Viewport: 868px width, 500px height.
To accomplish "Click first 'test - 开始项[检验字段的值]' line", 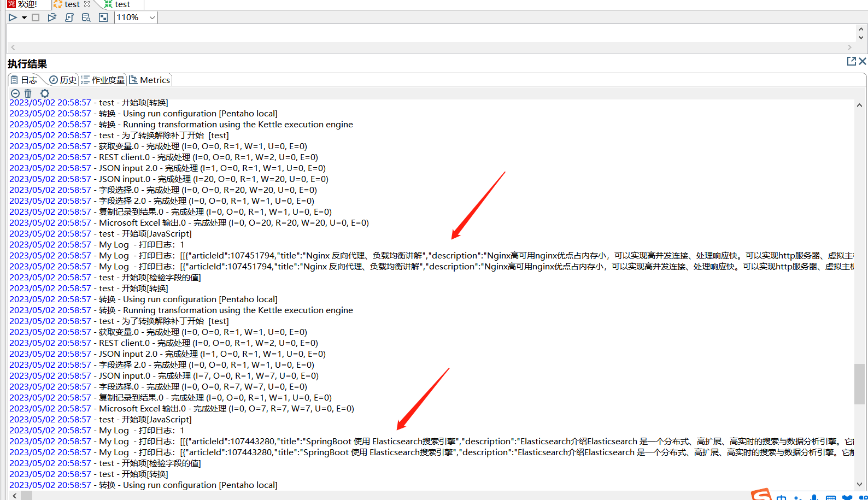I will coord(105,278).
